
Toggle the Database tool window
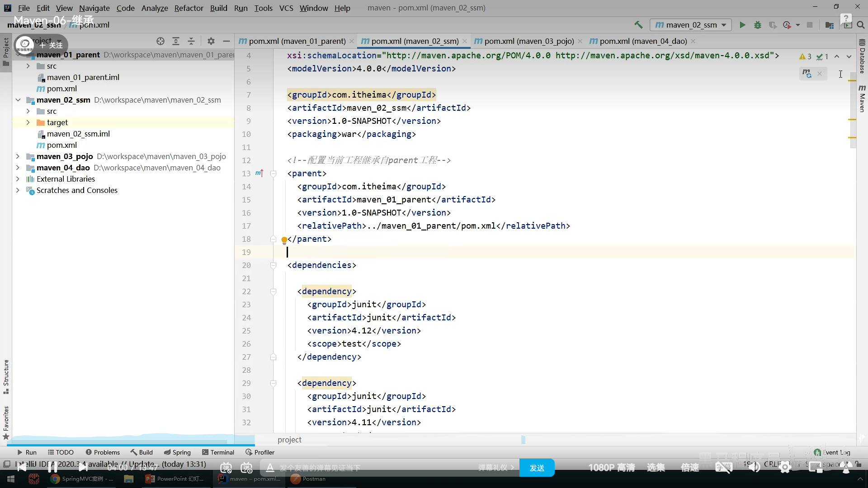[862, 56]
